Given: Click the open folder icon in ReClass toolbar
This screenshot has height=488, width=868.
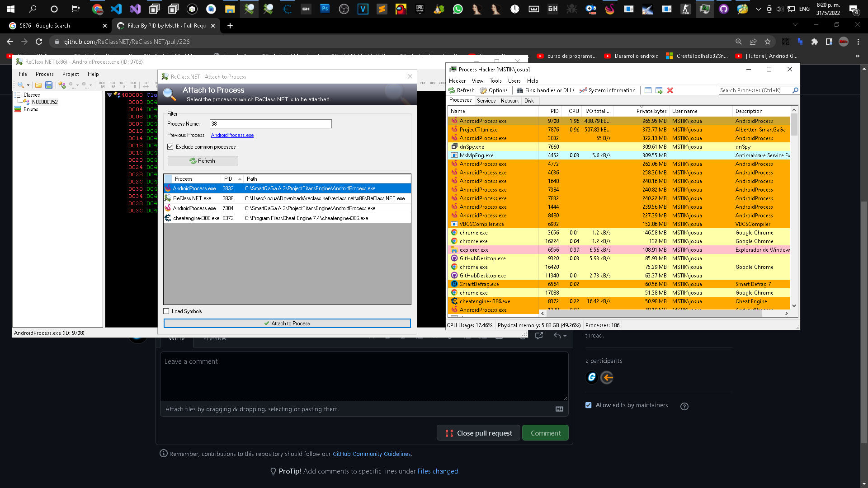Looking at the screenshot, I should 38,85.
